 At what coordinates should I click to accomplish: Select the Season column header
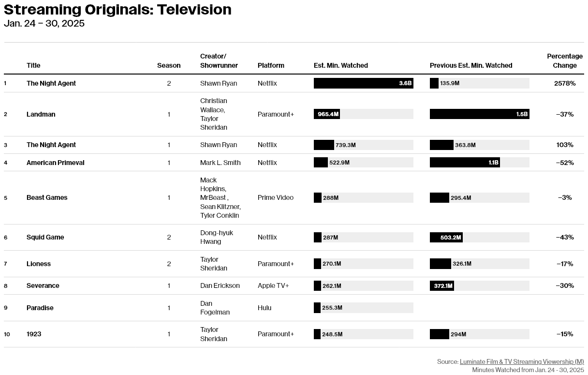point(169,65)
